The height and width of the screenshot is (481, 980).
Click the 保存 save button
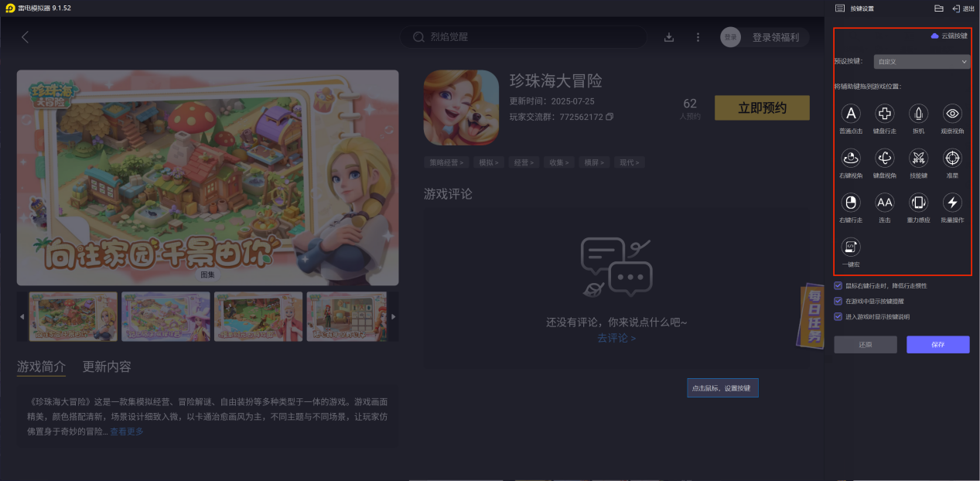coord(937,344)
